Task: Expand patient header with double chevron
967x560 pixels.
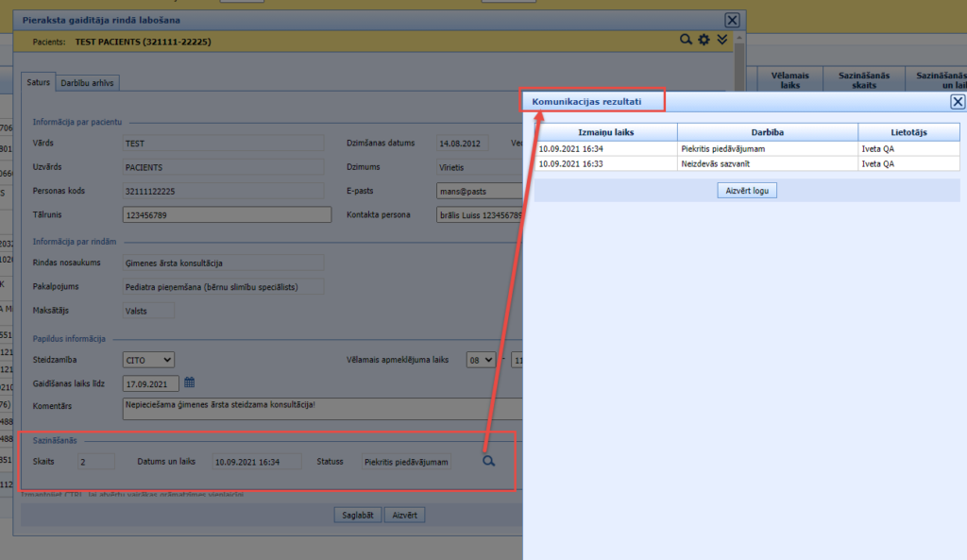Action: pos(722,40)
